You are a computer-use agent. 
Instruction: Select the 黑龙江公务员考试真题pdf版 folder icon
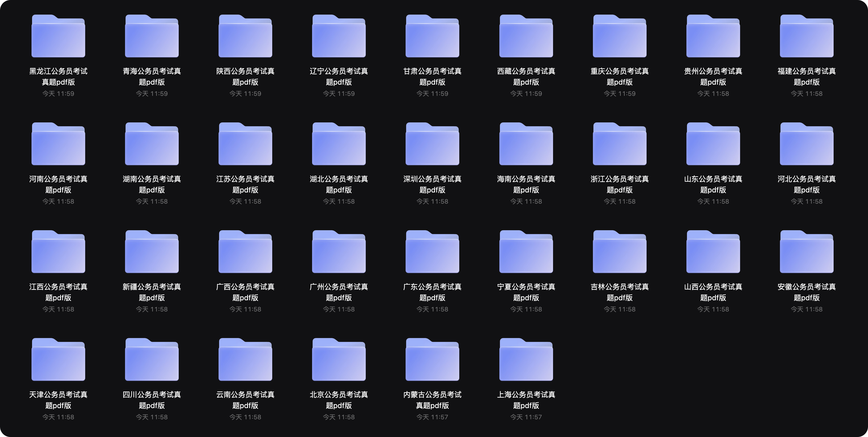58,36
